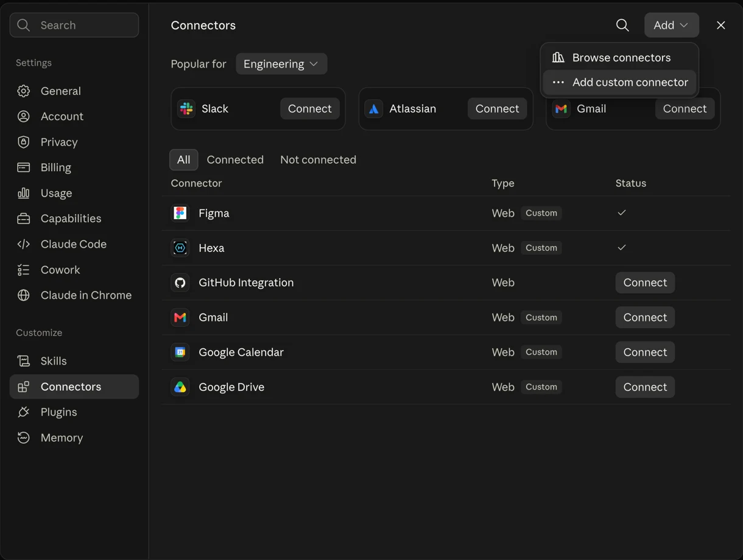Click the Figma logo in connector list
The width and height of the screenshot is (743, 560).
coord(180,213)
